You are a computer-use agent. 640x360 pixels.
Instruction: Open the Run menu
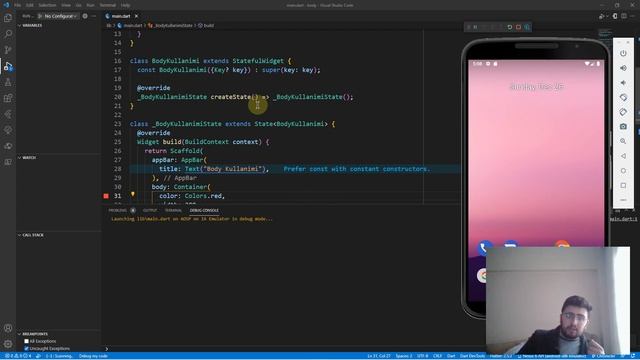91,5
